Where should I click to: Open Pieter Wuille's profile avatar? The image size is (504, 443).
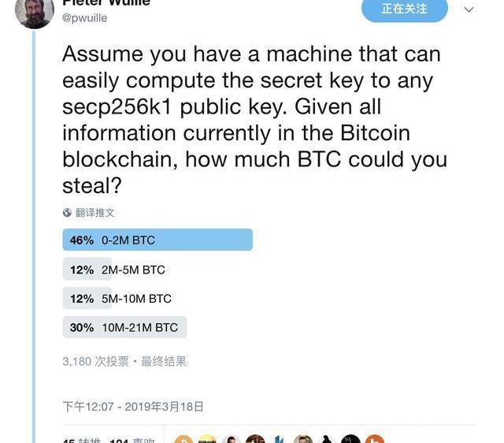click(35, 13)
